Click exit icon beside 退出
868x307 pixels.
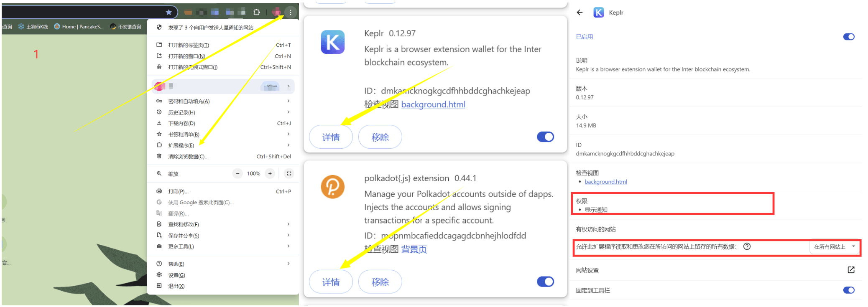(x=159, y=286)
